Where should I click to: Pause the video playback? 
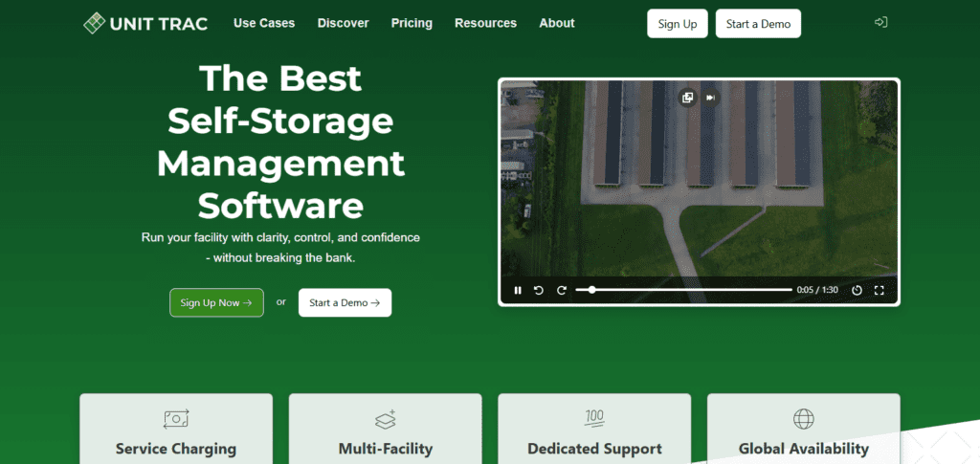pos(518,291)
